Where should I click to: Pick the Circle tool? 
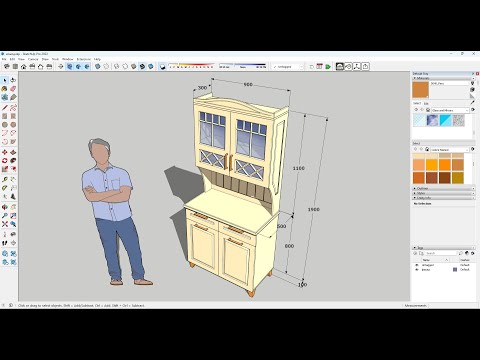5,125
